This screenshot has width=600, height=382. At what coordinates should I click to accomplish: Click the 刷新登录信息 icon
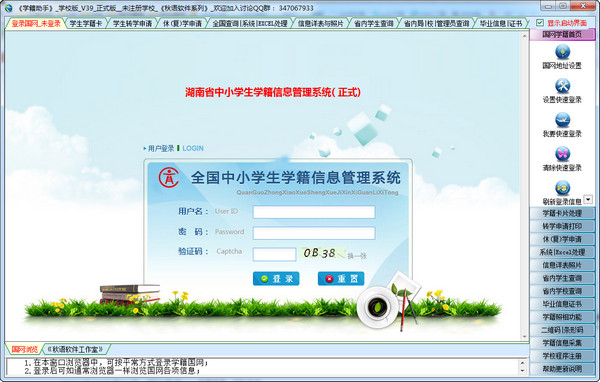tap(562, 188)
